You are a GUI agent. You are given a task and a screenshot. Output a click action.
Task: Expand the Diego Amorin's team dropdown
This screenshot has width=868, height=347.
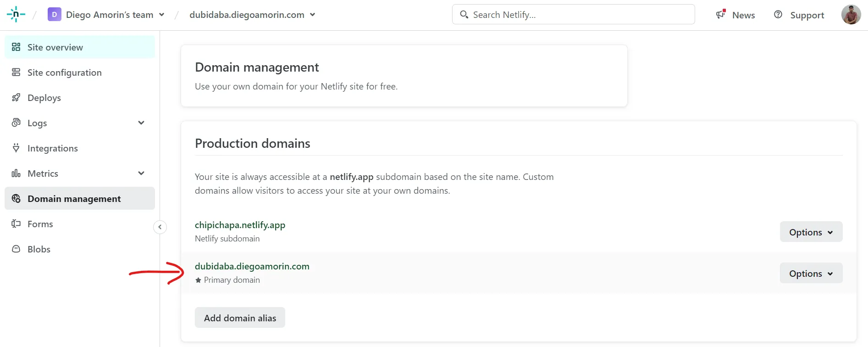(x=162, y=15)
